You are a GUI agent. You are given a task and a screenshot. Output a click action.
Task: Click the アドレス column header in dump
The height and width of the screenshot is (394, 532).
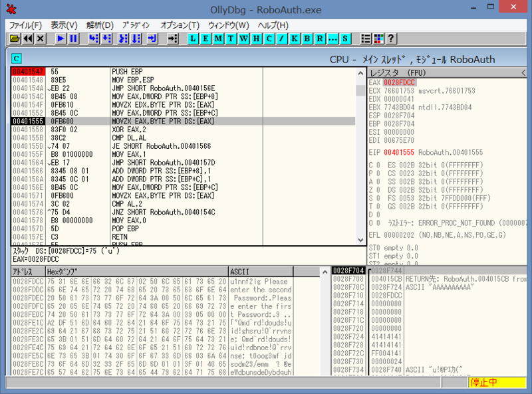point(28,272)
